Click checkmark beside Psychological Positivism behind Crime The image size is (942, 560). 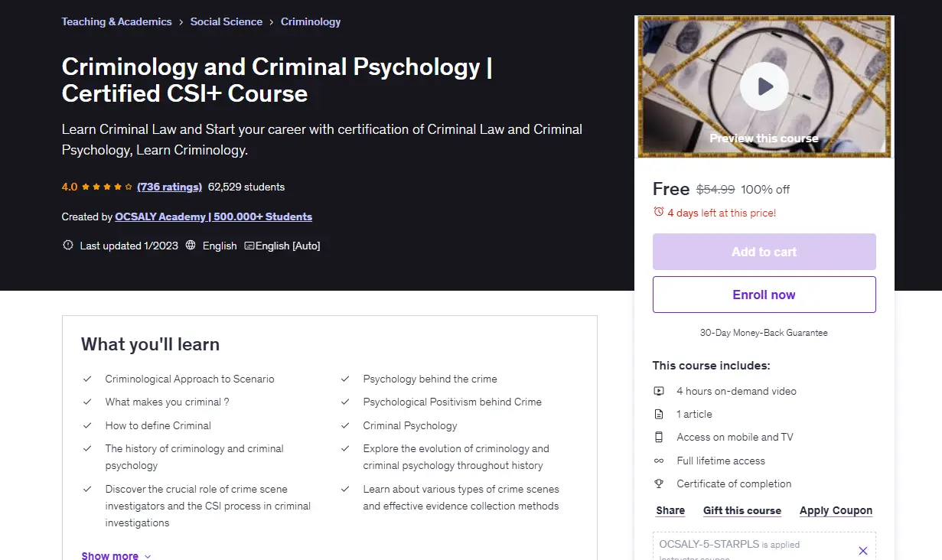346,402
